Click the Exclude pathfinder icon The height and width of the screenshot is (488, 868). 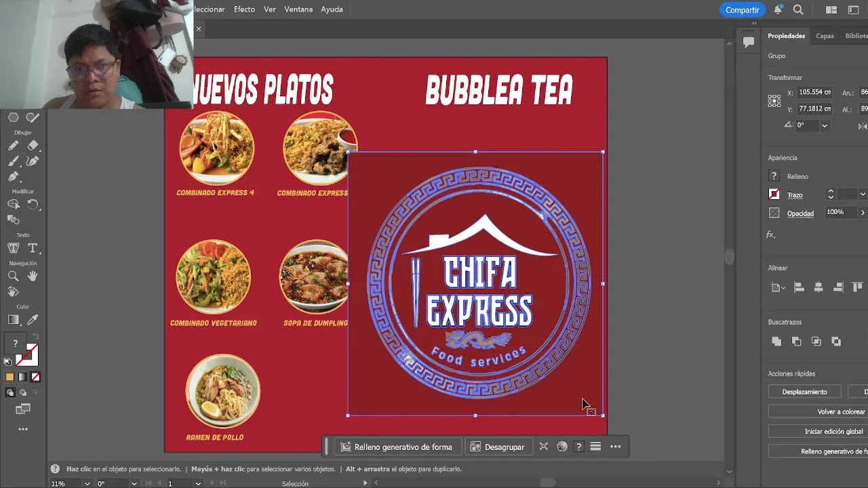click(836, 342)
